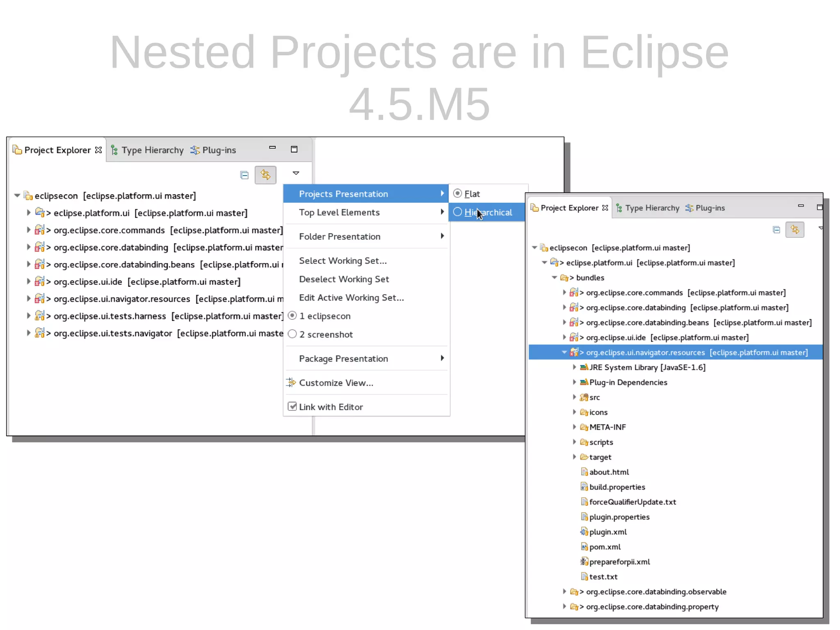Open Projects Presentation submenu
840x630 pixels.
pos(366,194)
